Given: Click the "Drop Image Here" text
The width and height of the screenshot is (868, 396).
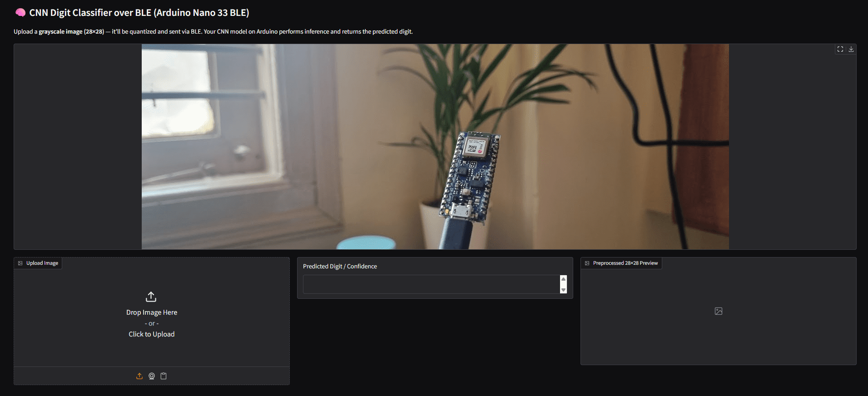Looking at the screenshot, I should (152, 312).
